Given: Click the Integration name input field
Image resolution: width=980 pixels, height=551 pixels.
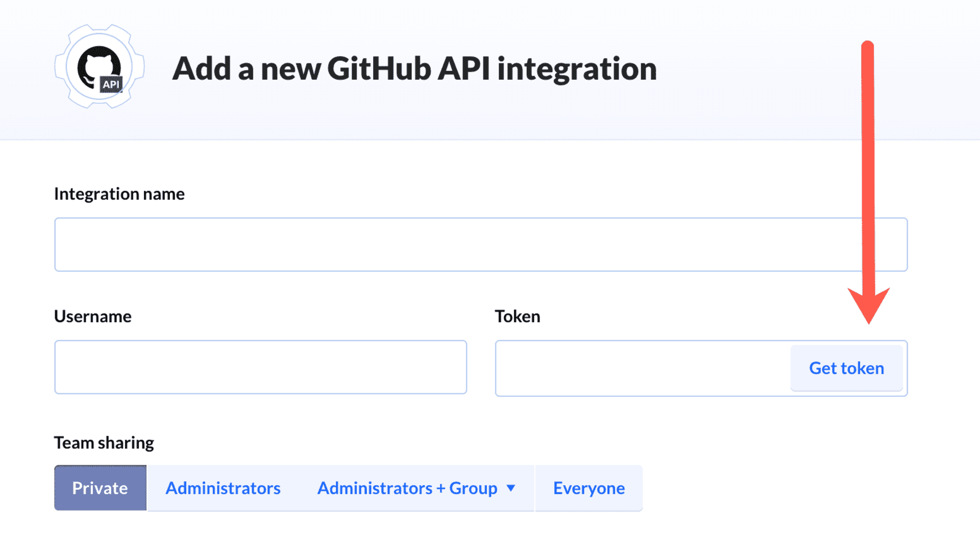Looking at the screenshot, I should tap(481, 245).
